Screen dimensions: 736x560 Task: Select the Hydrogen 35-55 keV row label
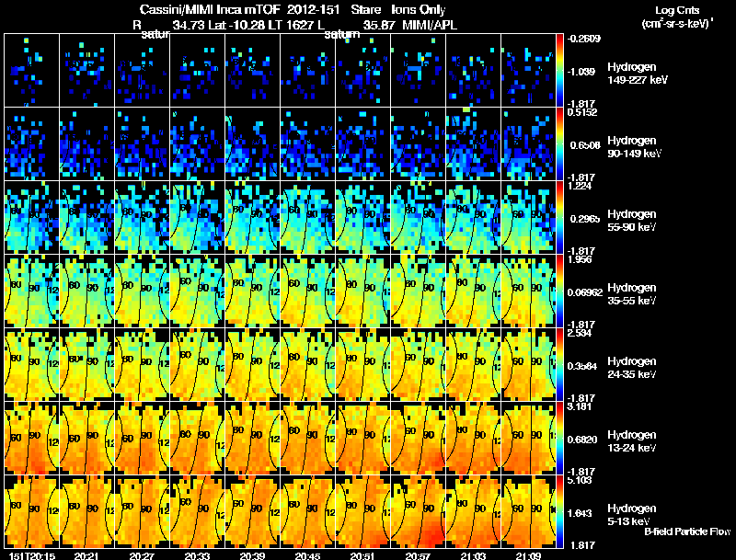pos(632,294)
